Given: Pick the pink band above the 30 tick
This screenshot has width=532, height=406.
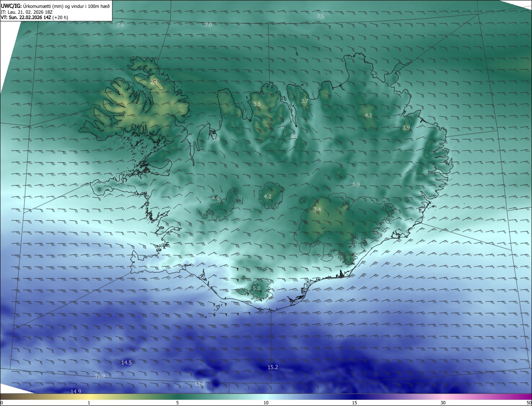Looking at the screenshot, I should [443, 396].
